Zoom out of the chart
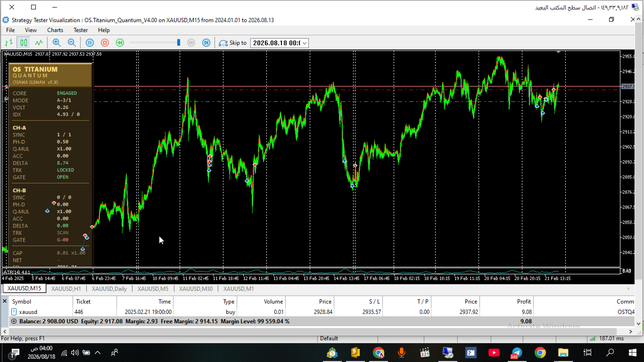The width and height of the screenshot is (644, 362). (72, 43)
